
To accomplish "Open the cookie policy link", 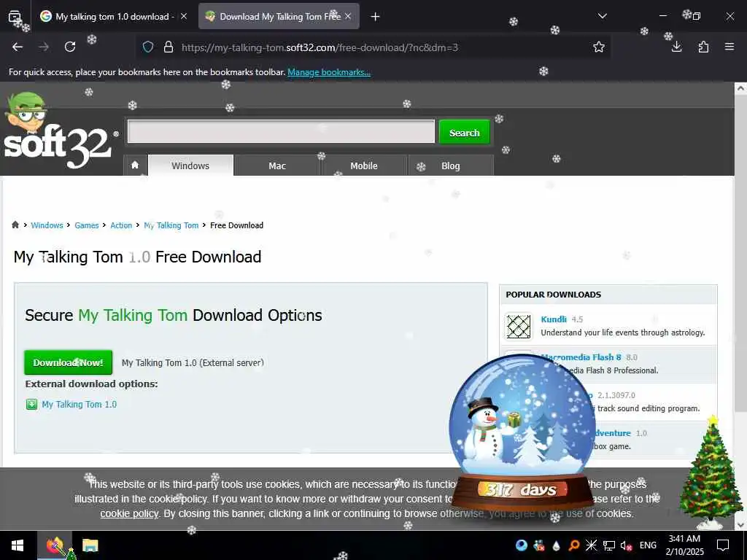I will click(129, 513).
